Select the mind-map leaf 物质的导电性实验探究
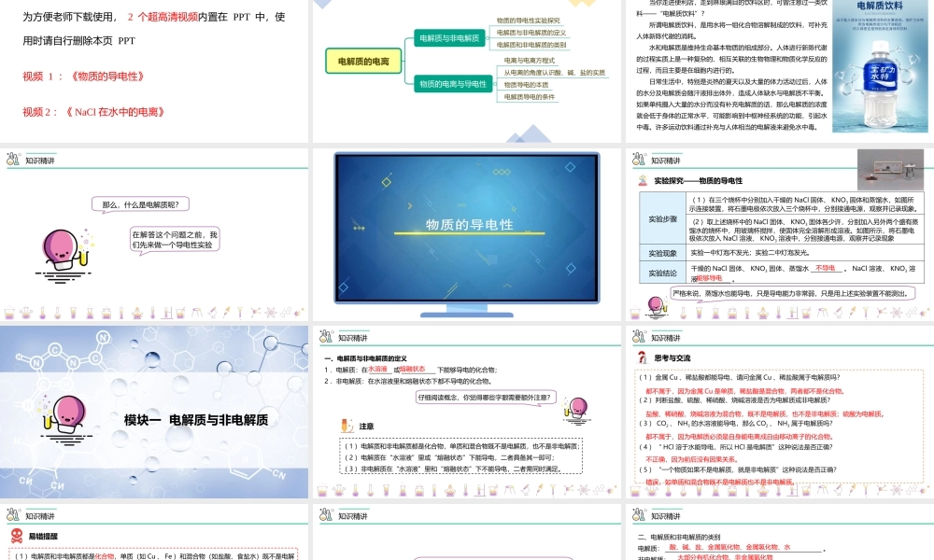Viewport: 934px width, 560px height. pyautogui.click(x=529, y=21)
